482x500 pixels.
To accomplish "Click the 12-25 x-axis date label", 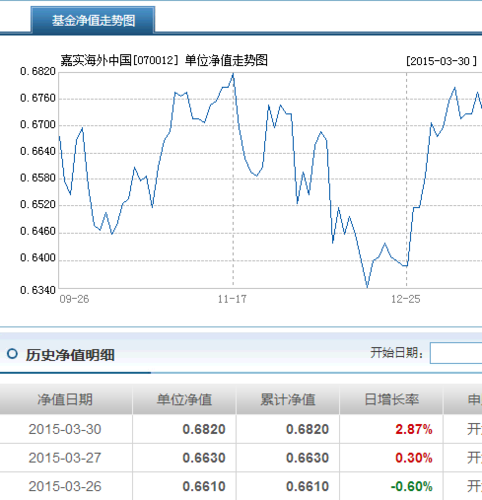I will 406,299.
